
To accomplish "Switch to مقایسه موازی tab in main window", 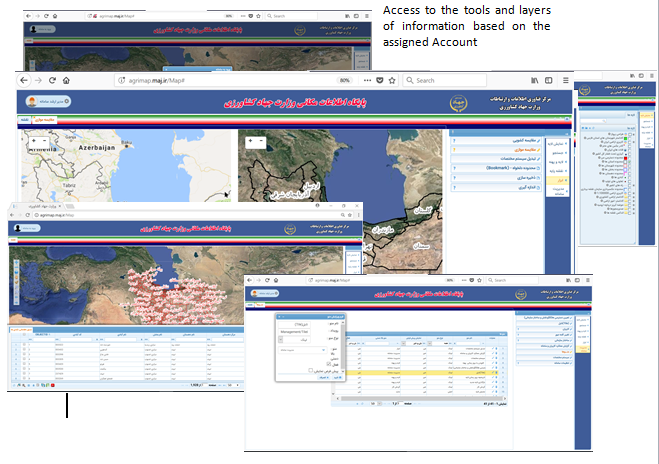I will click(44, 120).
